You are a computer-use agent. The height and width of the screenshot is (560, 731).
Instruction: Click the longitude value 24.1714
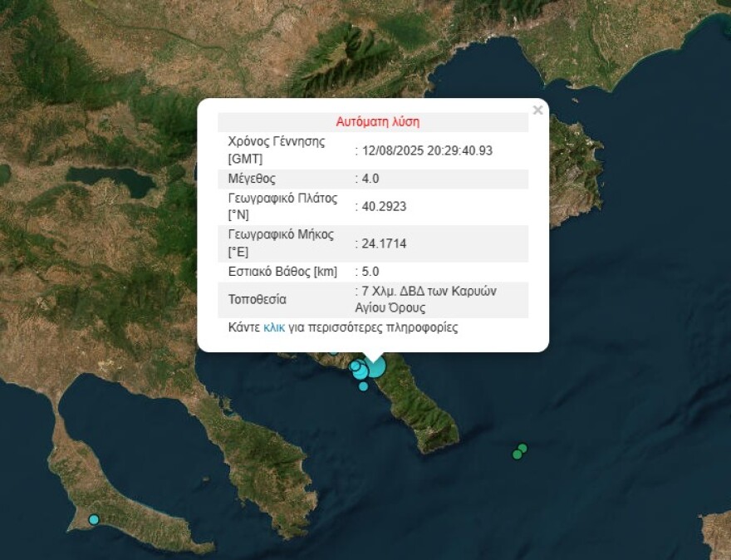tap(384, 243)
